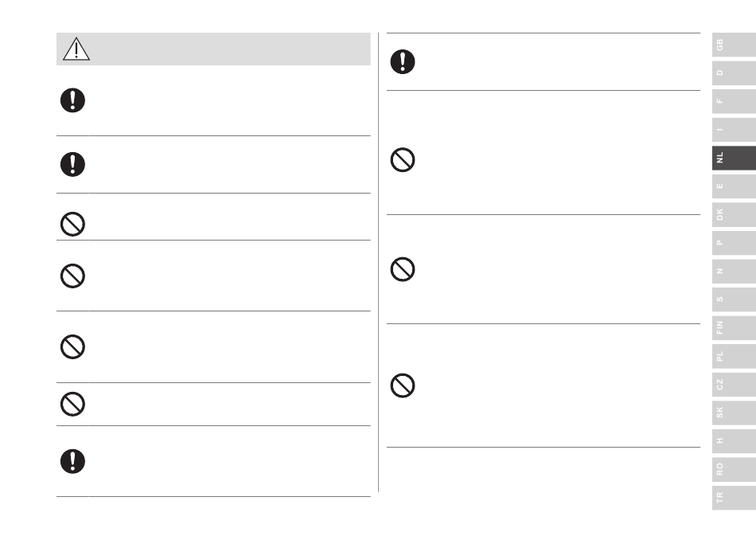
Task: Click the bottom prohibition icon in right column
Action: point(403,385)
